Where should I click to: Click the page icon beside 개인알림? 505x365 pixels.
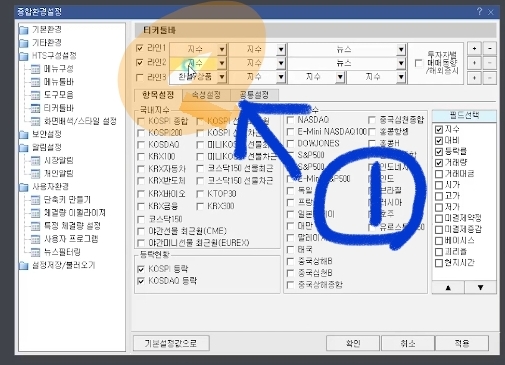[35, 174]
